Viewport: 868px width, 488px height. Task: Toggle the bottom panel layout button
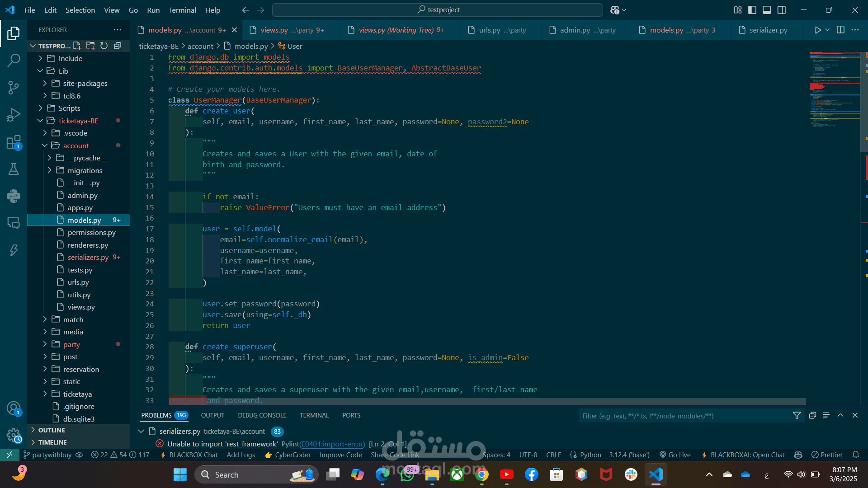(767, 10)
